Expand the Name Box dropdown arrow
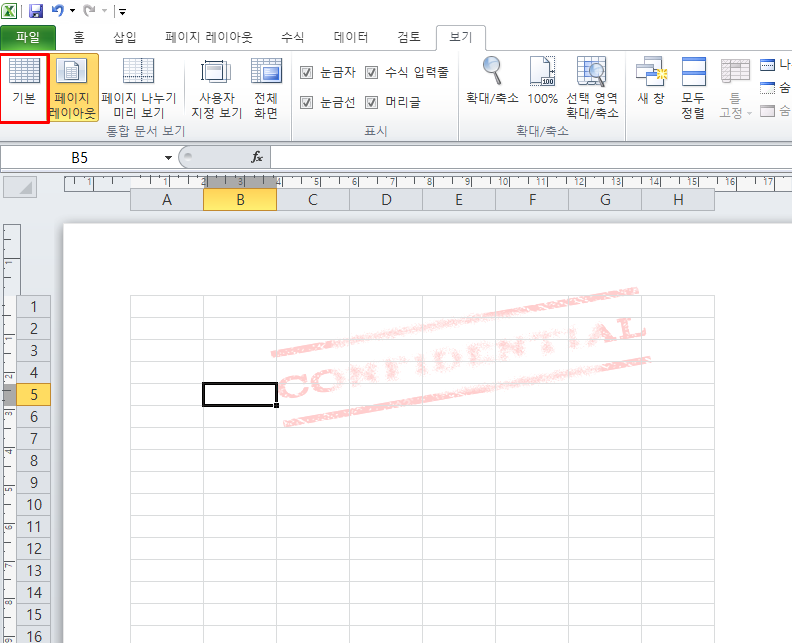The height and width of the screenshot is (643, 792). pos(168,158)
